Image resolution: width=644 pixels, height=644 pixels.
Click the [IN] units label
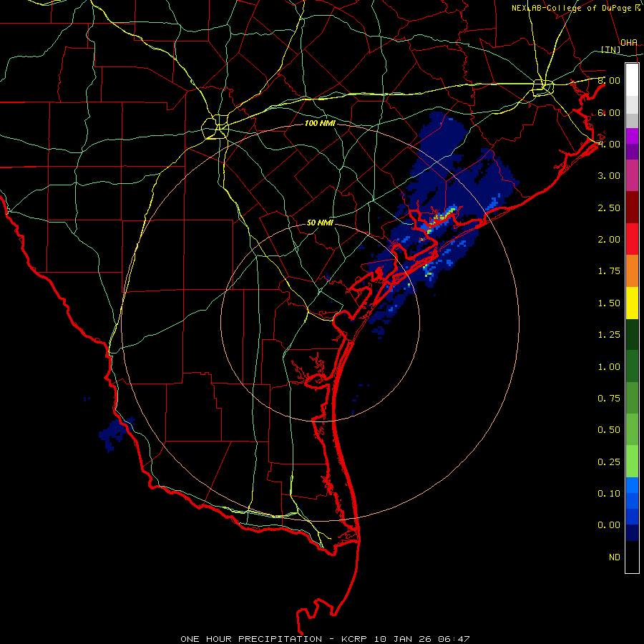tap(611, 49)
